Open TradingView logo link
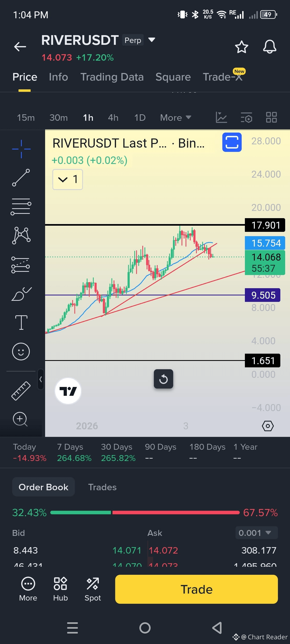This screenshot has width=290, height=644. 68,391
